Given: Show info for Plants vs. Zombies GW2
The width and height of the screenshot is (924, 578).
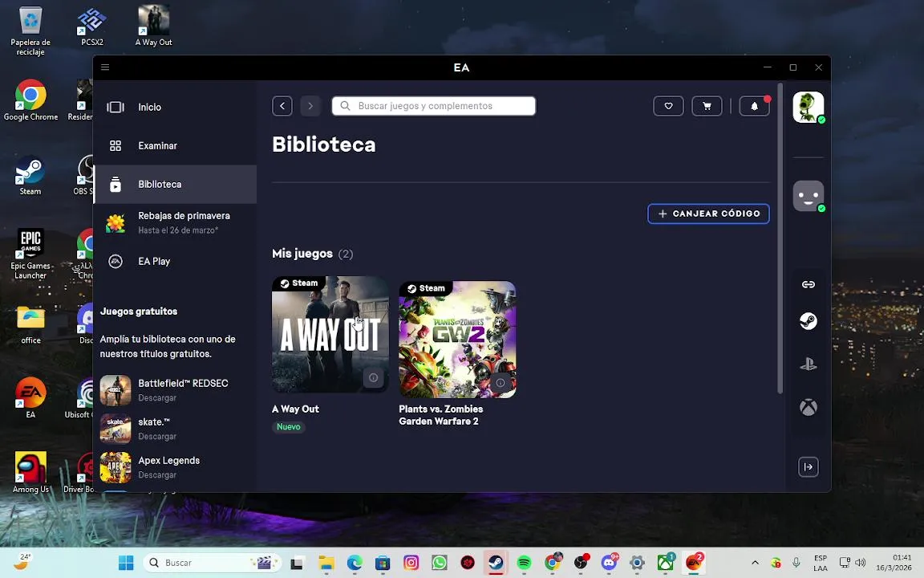Looking at the screenshot, I should coord(500,383).
